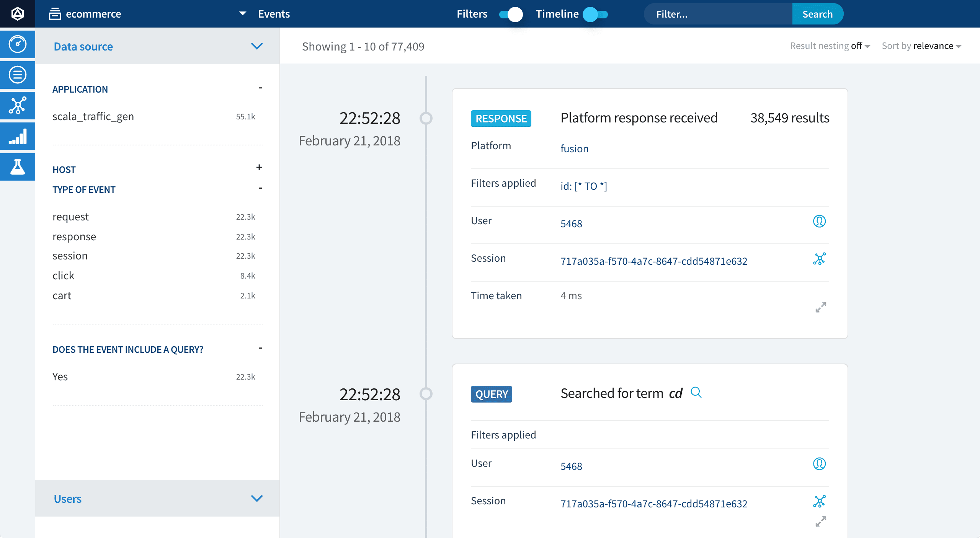Open the experiments flask sidebar icon
Viewport: 980px width, 538px height.
tap(18, 166)
